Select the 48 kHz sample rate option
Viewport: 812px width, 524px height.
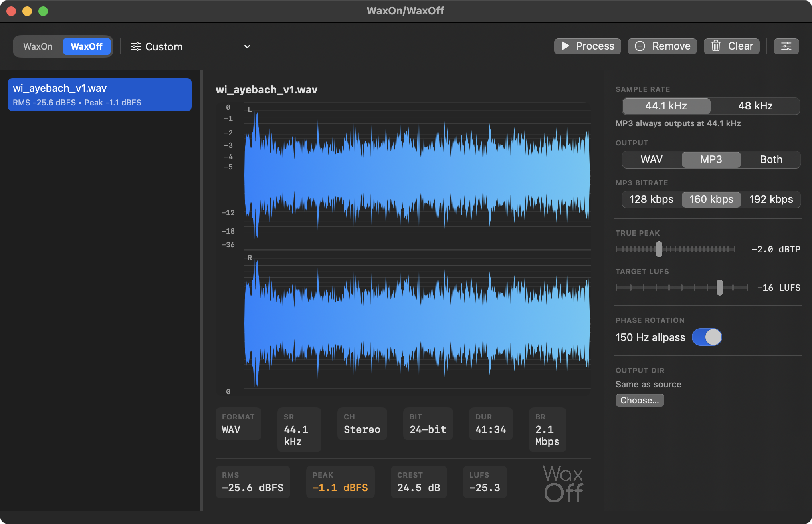[756, 106]
